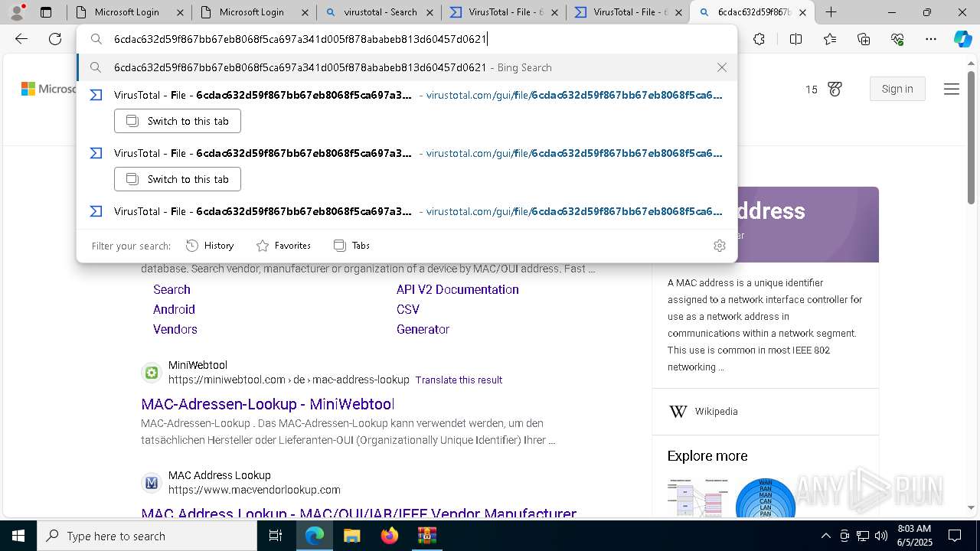
Task: Open the Generator sublink
Action: pyautogui.click(x=423, y=329)
